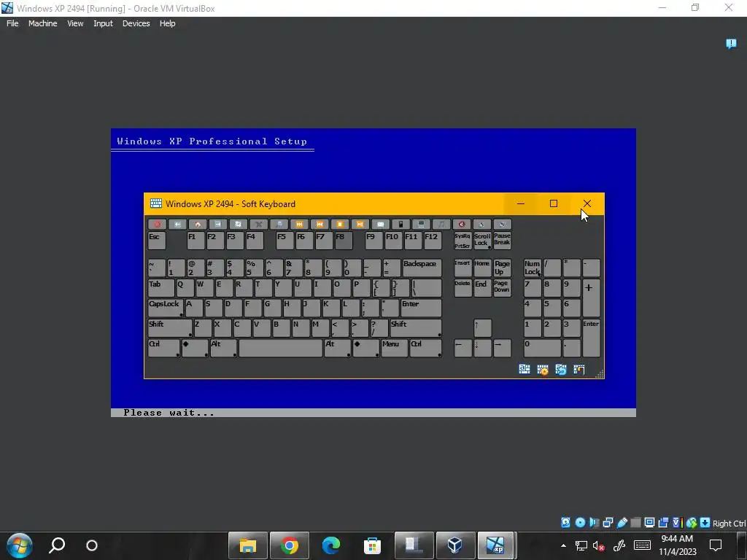The image size is (747, 560).
Task: Click the up arrow key
Action: [482, 327]
